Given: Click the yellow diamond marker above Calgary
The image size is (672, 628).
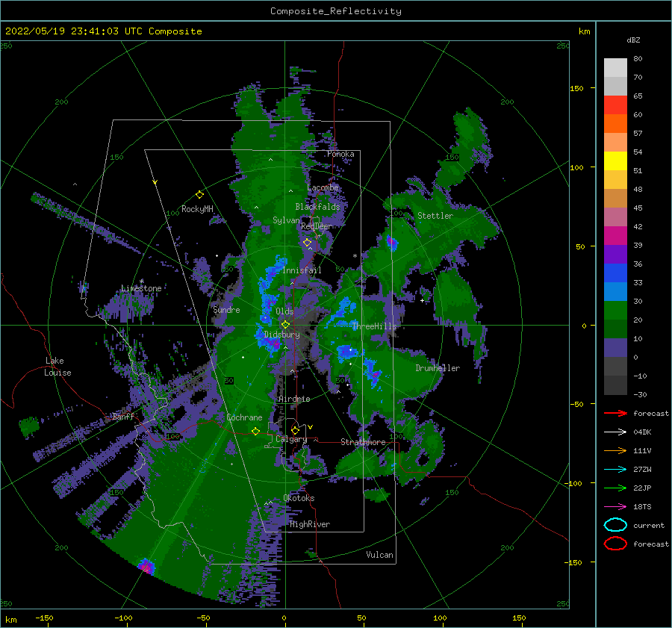Looking at the screenshot, I should (x=295, y=430).
